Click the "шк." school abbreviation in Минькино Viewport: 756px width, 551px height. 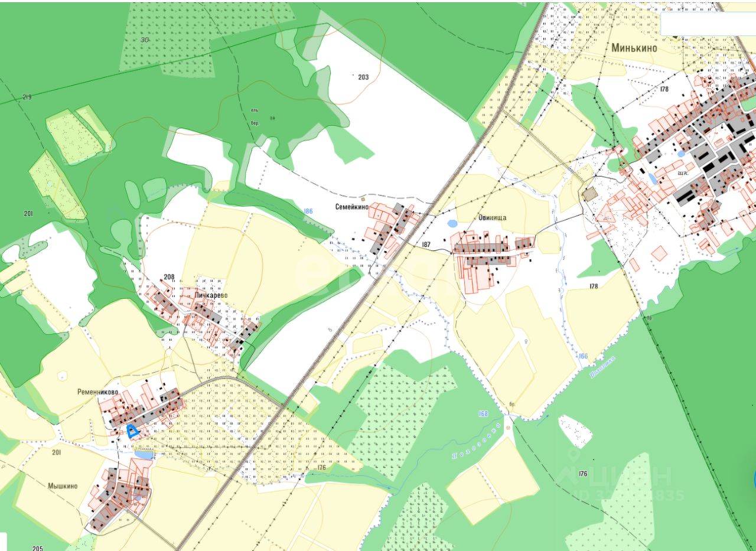[685, 174]
